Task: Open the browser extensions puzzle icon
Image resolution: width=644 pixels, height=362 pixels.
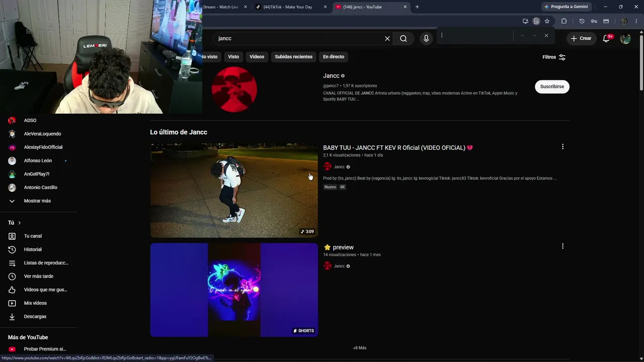Action: (564, 21)
